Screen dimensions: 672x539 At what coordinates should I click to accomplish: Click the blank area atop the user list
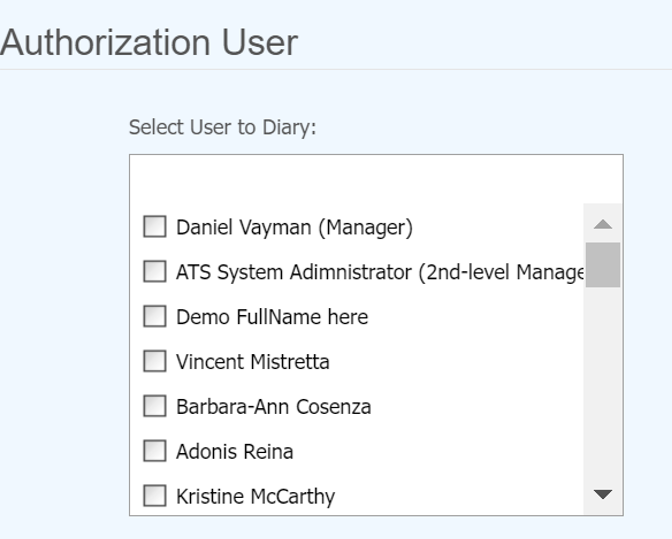pyautogui.click(x=375, y=180)
